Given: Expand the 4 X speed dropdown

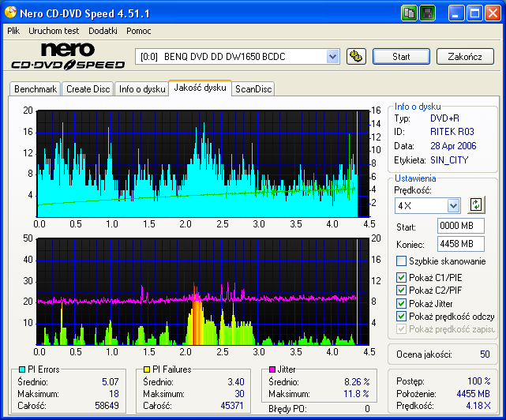Looking at the screenshot, I should [x=453, y=205].
